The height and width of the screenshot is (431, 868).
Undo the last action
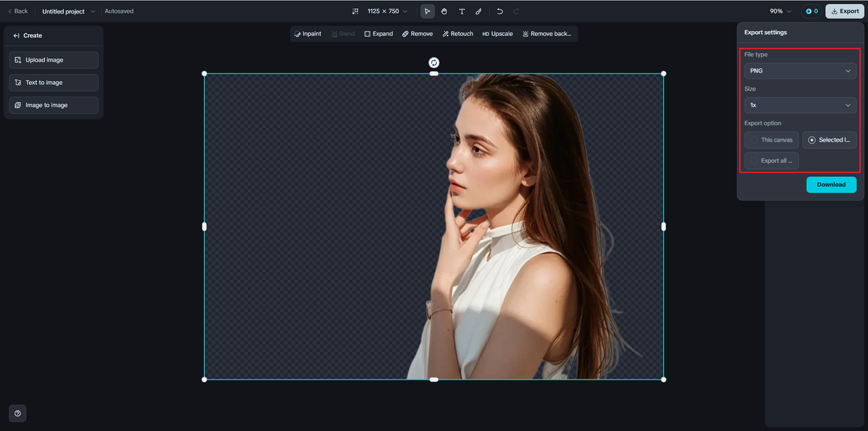tap(500, 12)
